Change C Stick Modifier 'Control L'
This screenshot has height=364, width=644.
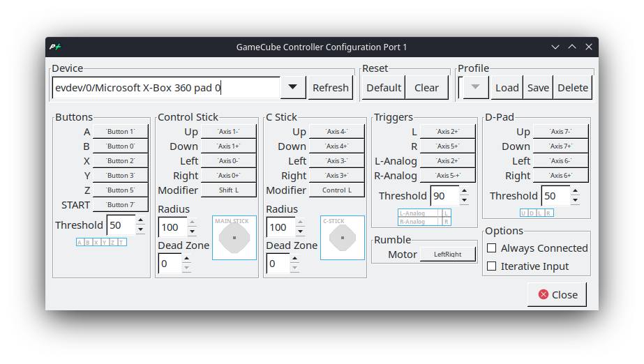click(x=336, y=190)
